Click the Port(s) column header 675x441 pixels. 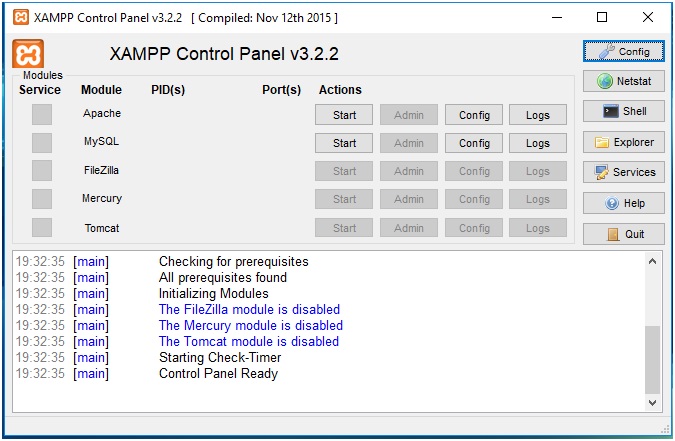(x=282, y=90)
